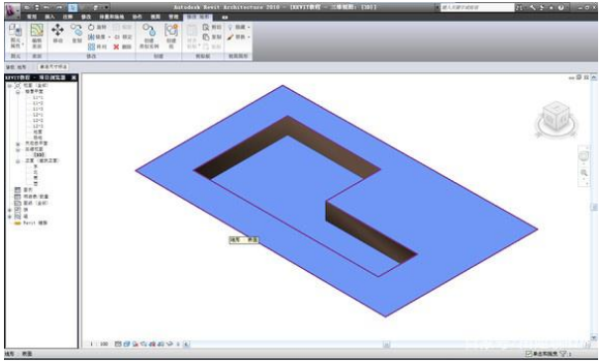Viewport: 606px width, 364px height.
Task: Open the Insert ribbon tab
Action: click(x=50, y=17)
